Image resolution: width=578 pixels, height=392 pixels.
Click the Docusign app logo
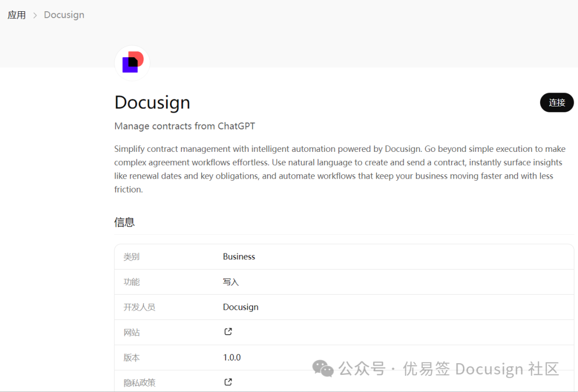[x=132, y=63]
